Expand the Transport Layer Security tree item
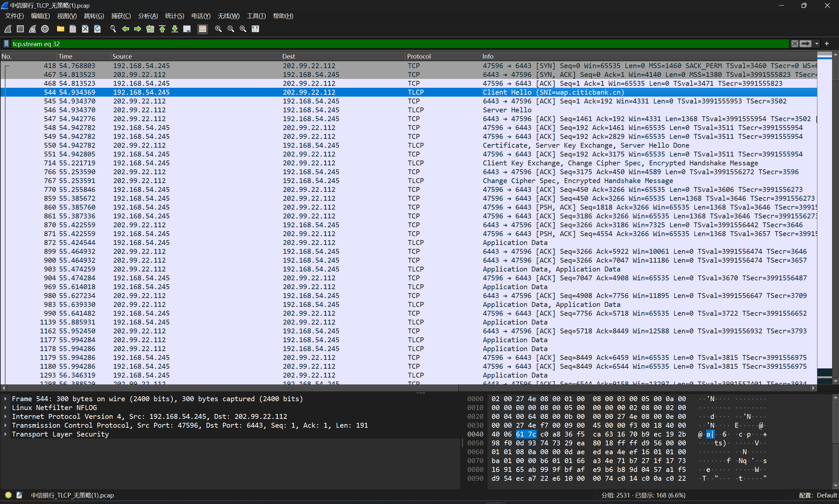The height and width of the screenshot is (504, 839). point(6,434)
